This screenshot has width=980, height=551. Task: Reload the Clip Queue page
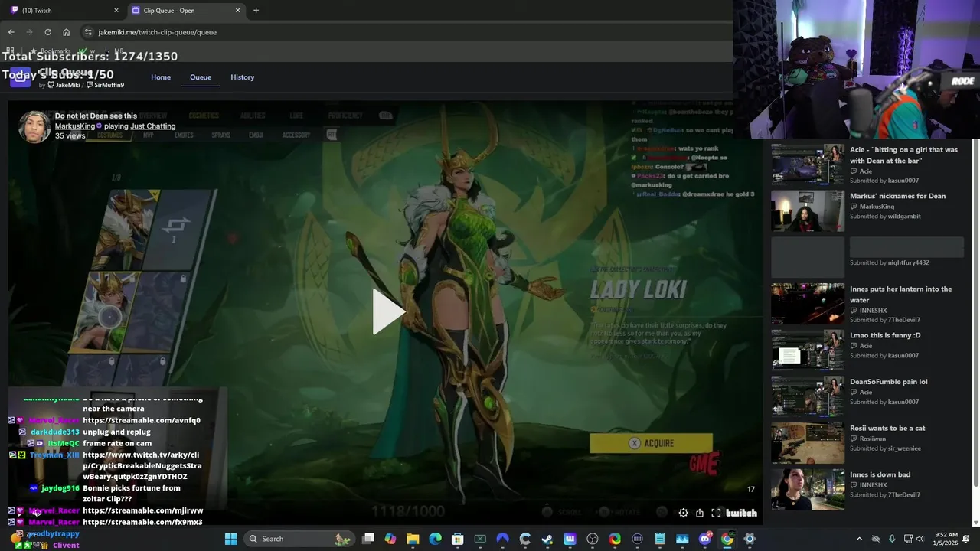pyautogui.click(x=47, y=32)
